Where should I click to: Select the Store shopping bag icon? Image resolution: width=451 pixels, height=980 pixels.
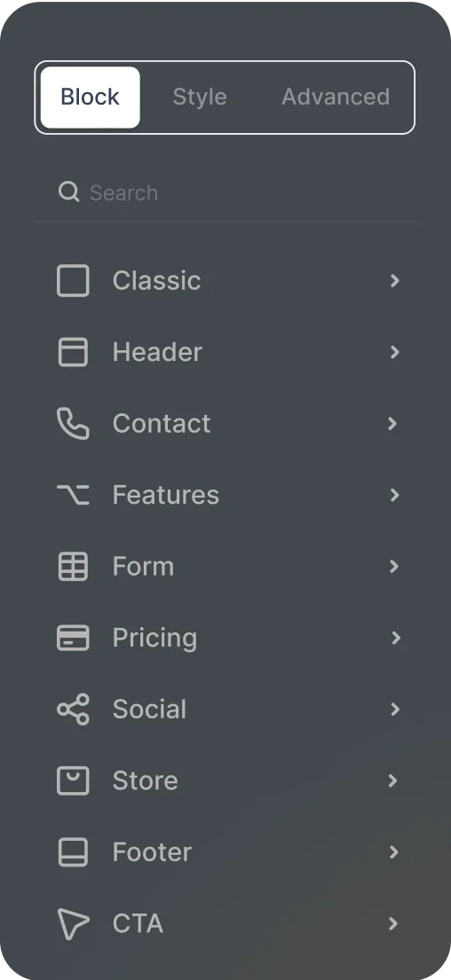[73, 780]
